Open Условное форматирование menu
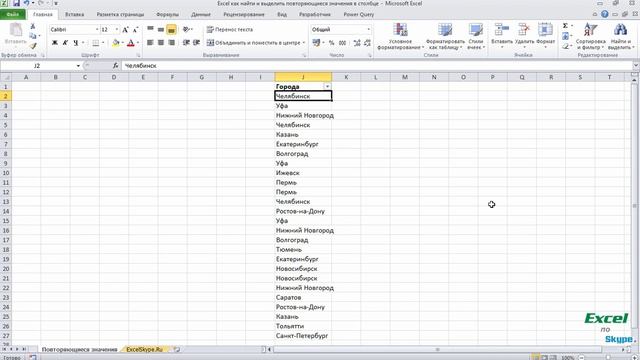Image resolution: width=640 pixels, height=360 pixels. tap(400, 36)
